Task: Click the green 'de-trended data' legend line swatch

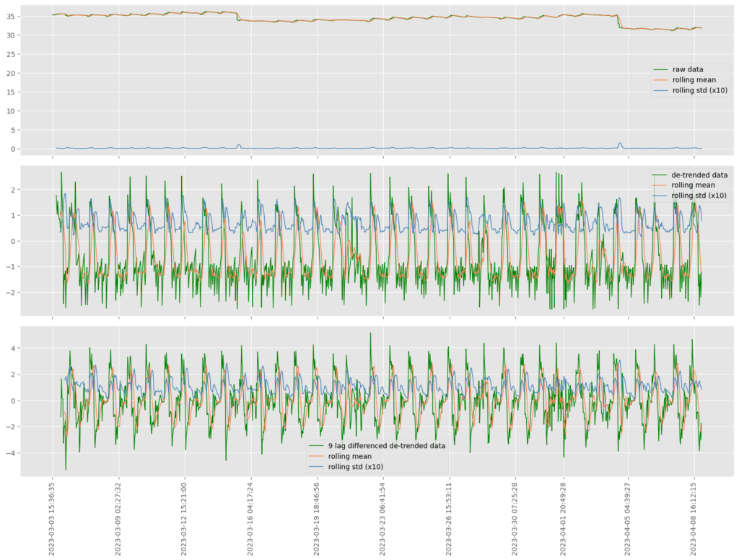Action: tap(660, 175)
